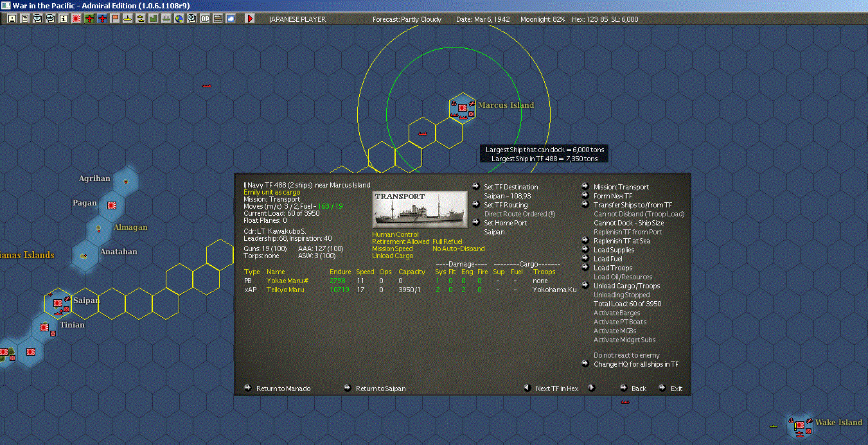Select Load Troops option
This screenshot has width=868, height=445.
(x=612, y=268)
